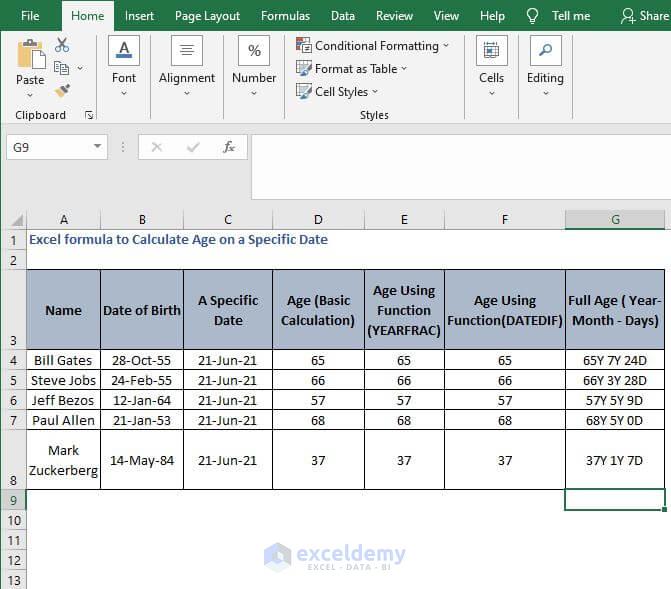Viewport: 671px width, 589px height.
Task: Click cell containing 65Y 7Y 24D
Action: pos(615,360)
